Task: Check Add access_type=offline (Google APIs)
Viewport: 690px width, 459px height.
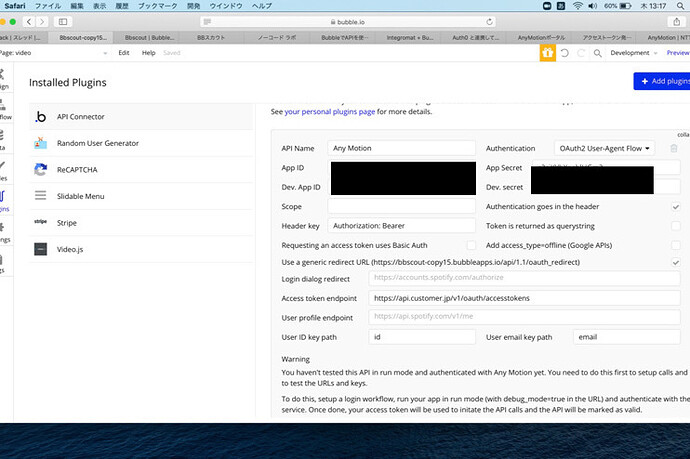Action: pos(675,245)
